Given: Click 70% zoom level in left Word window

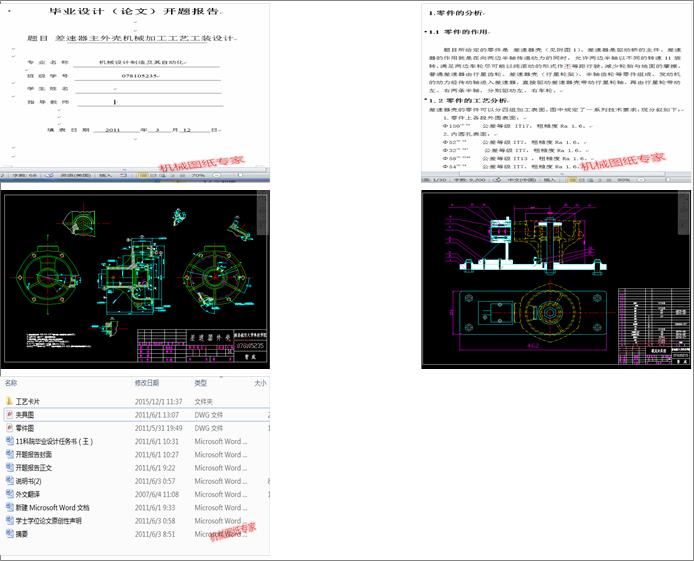Looking at the screenshot, I should coord(198,176).
